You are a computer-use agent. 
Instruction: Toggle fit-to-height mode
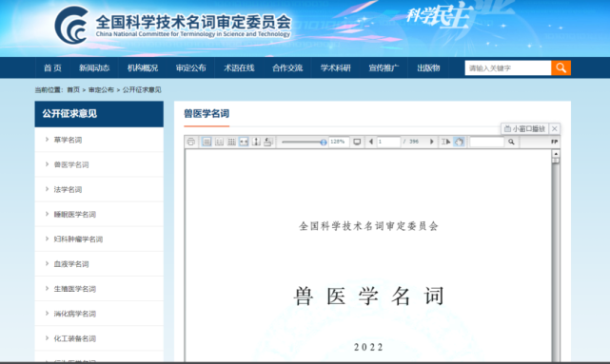tap(256, 142)
